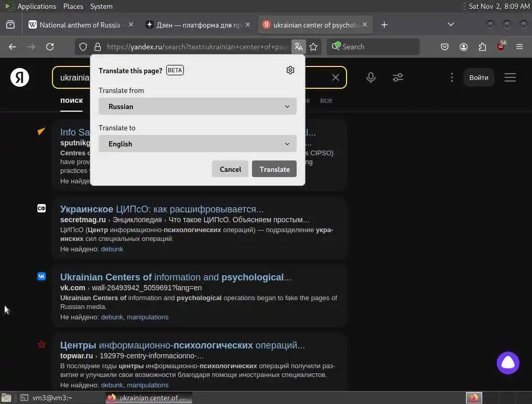Click Войти login button
Screen dimensions: 532x404
point(478,78)
